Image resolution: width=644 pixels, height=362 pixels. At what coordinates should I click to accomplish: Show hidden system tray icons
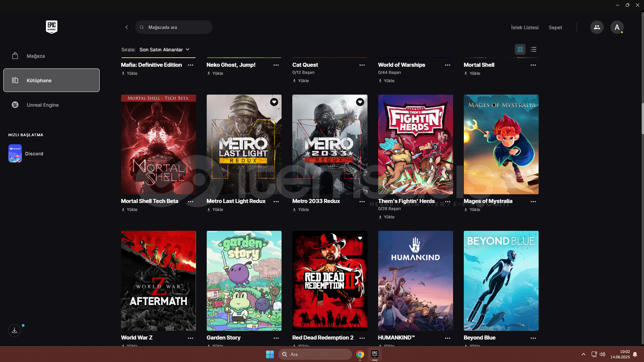pos(583,354)
